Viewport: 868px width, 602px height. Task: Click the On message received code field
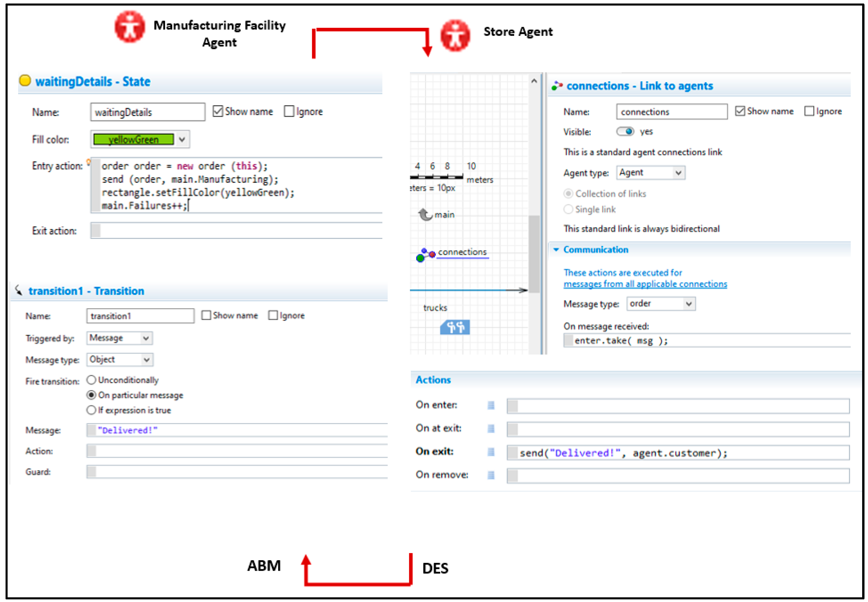pos(707,341)
